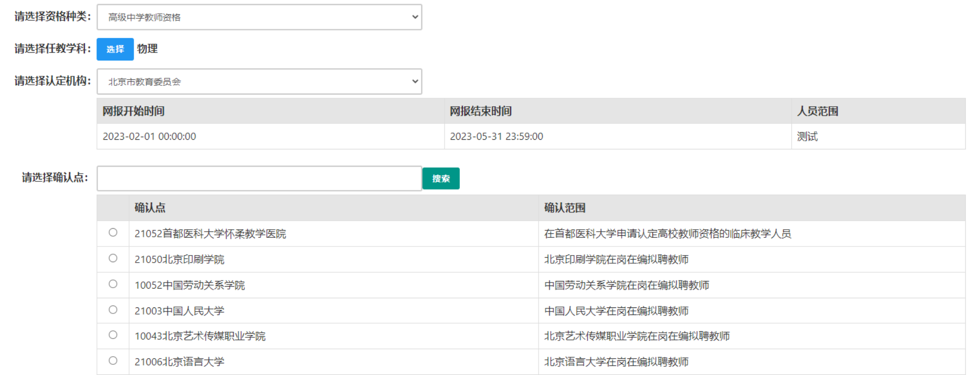
Task: Click the green 搜索 button
Action: [x=440, y=178]
